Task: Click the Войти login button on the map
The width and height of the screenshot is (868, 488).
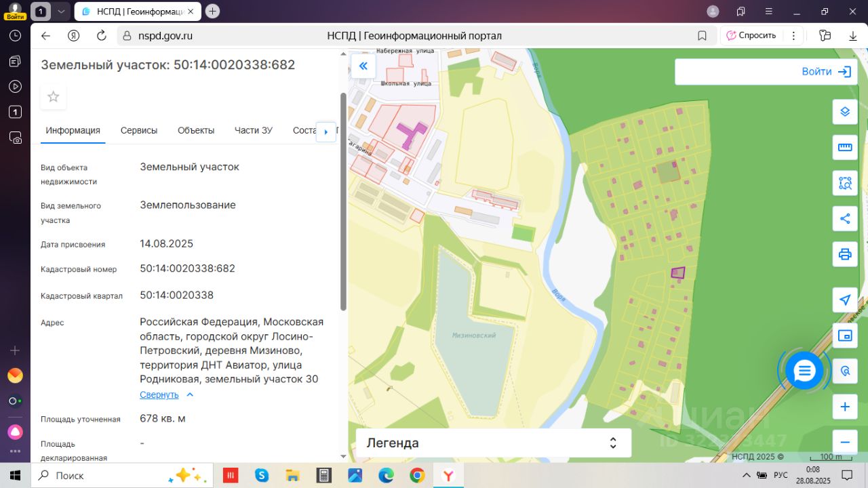Action: (825, 72)
